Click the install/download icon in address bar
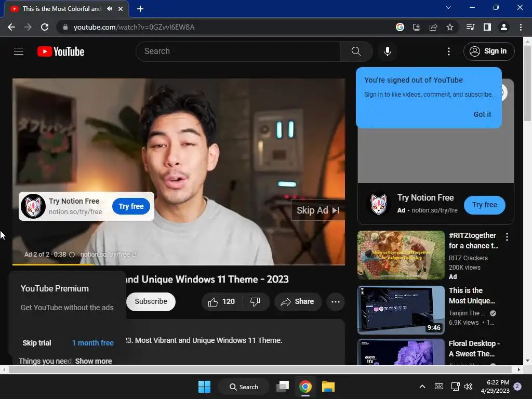This screenshot has height=399, width=532. point(417,27)
